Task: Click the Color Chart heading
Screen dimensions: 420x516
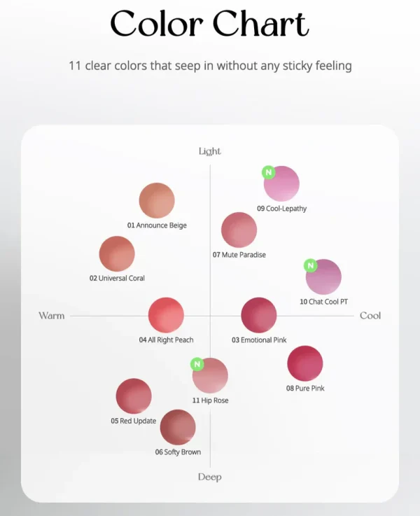Action: 209,23
